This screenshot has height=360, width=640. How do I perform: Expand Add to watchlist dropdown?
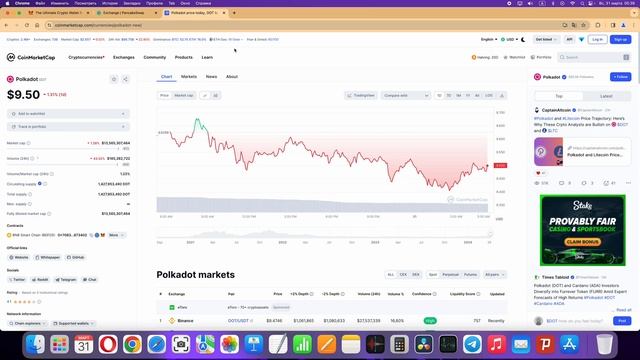coord(68,114)
